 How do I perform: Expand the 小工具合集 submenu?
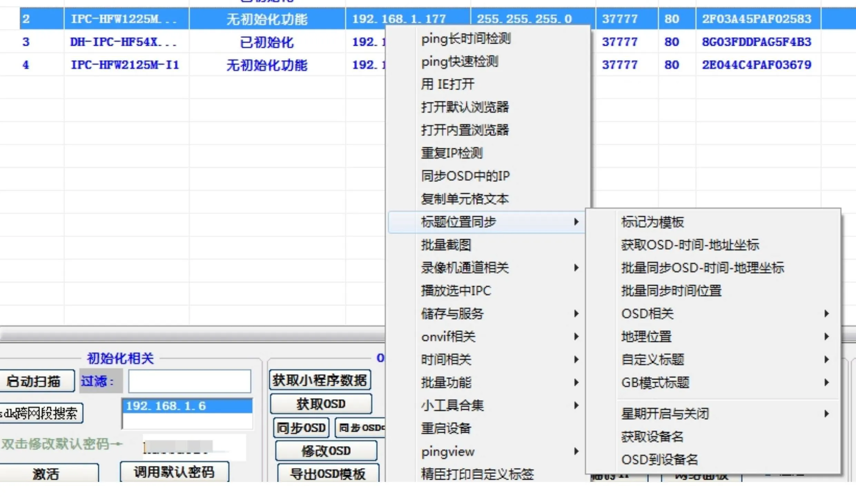click(453, 406)
